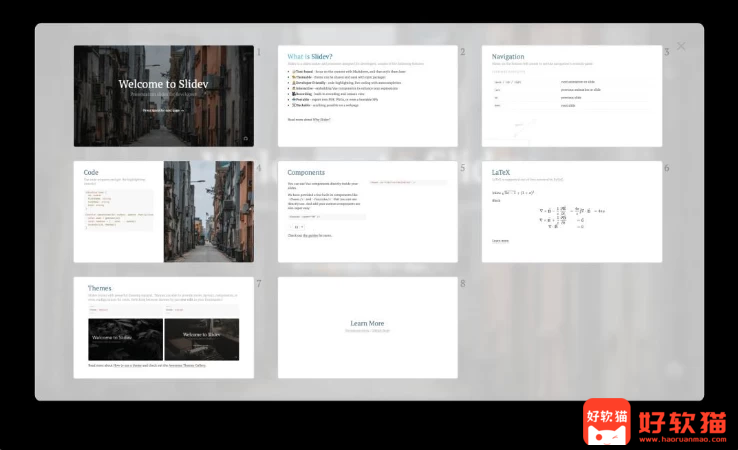This screenshot has width=738, height=450.
Task: Open the Learn More slide thumbnail
Action: click(x=368, y=328)
